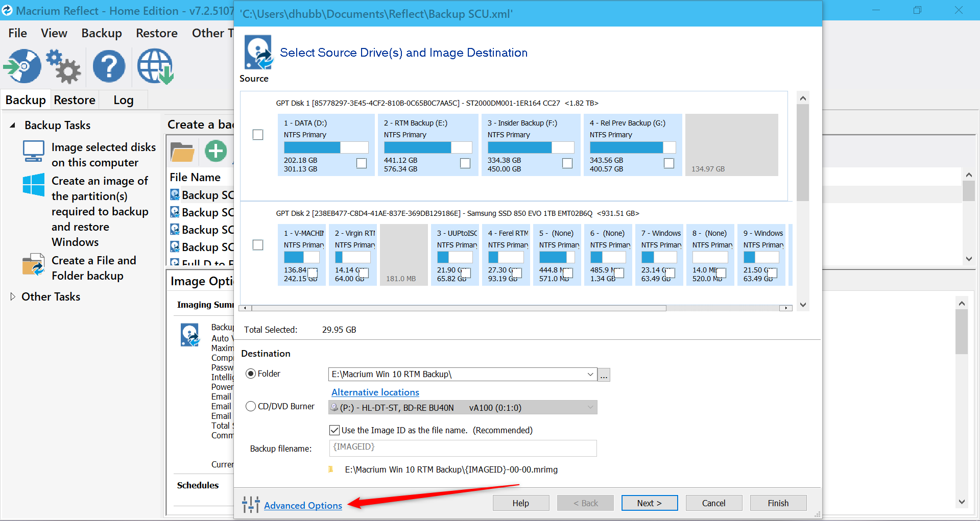Screen dimensions: 980x521
Task: Click the fourth Backup SC file icon
Action: pyautogui.click(x=175, y=247)
